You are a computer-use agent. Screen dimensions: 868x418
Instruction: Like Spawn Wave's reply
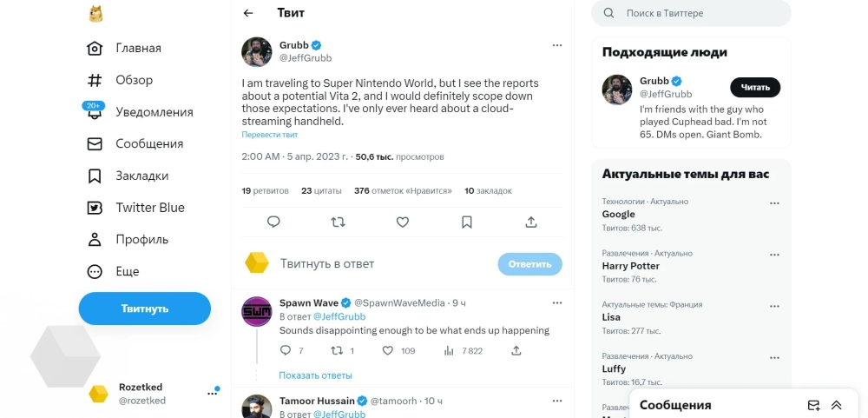click(388, 351)
